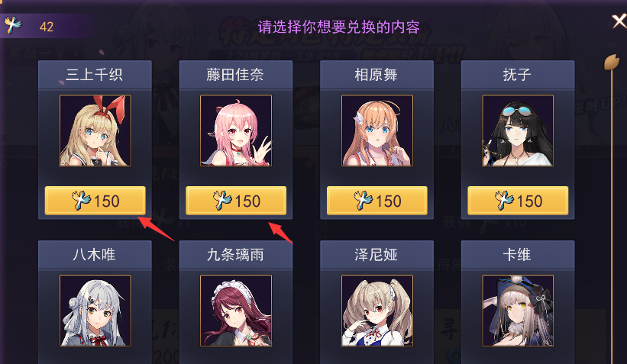
Task: Click the 三上千织 name header
Action: point(95,75)
